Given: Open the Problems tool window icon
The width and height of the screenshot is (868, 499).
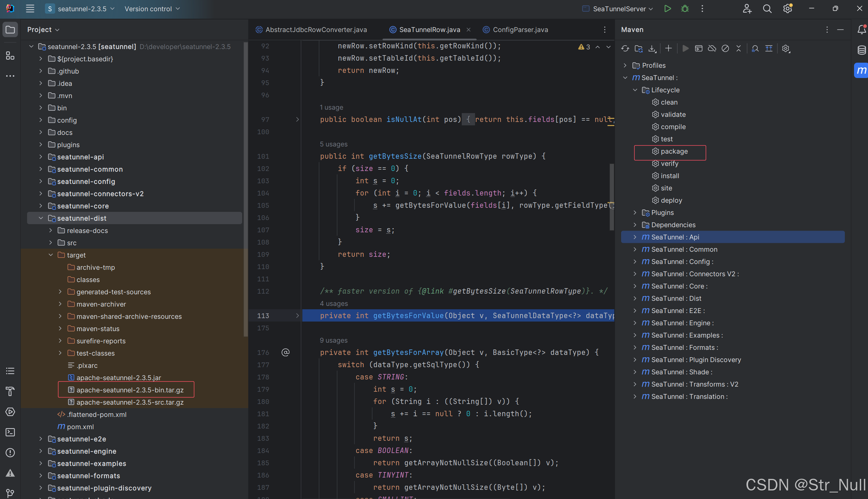Looking at the screenshot, I should click(x=10, y=452).
